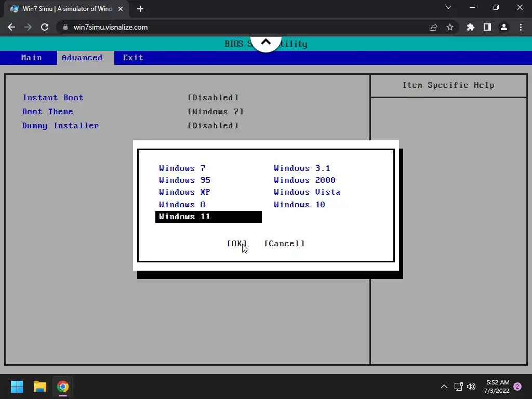Click the browser forward arrow
532x399 pixels.
(x=28, y=27)
